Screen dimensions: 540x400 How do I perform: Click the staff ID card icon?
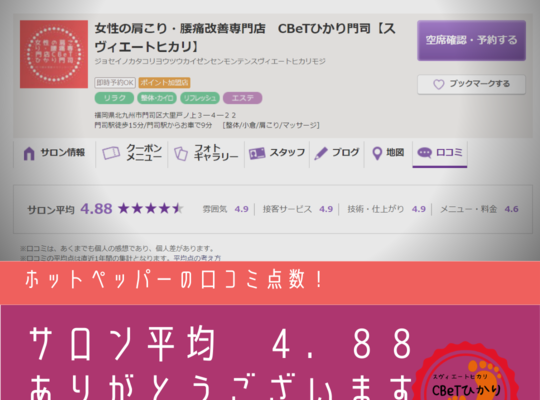click(257, 153)
